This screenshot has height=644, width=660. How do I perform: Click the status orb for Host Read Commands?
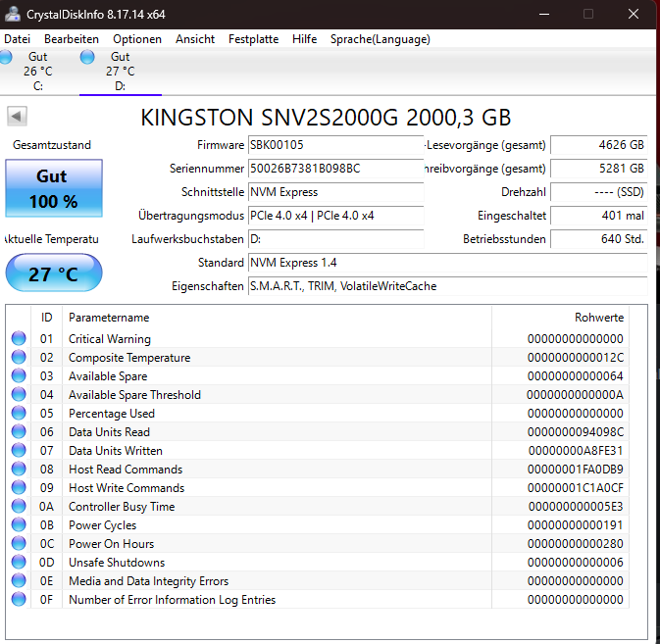pos(19,469)
